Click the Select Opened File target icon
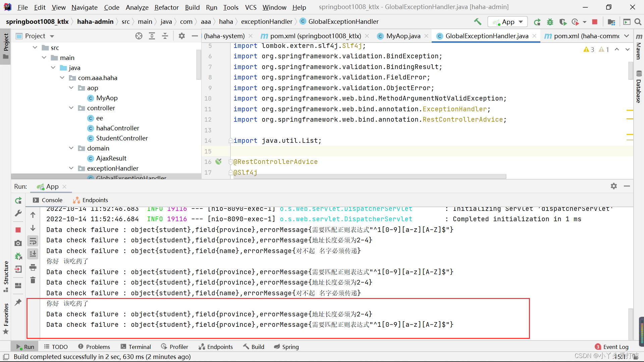This screenshot has width=644, height=362. pos(139,36)
